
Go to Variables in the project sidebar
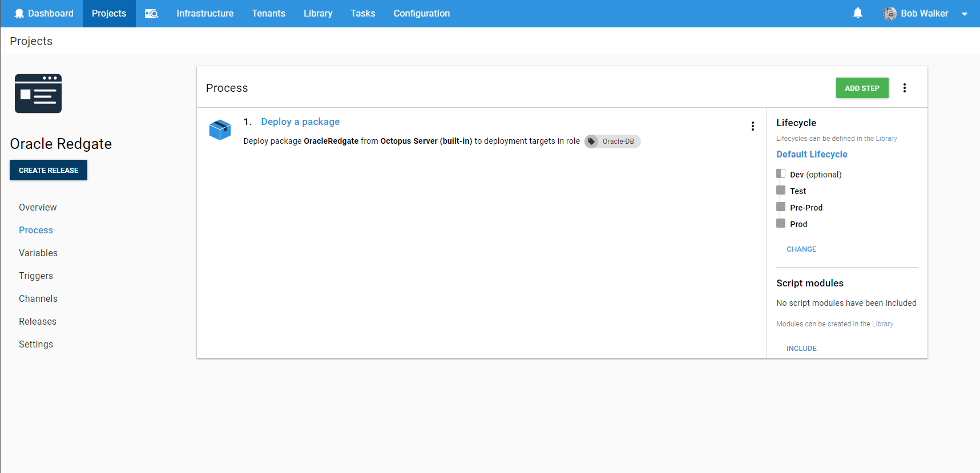(38, 253)
